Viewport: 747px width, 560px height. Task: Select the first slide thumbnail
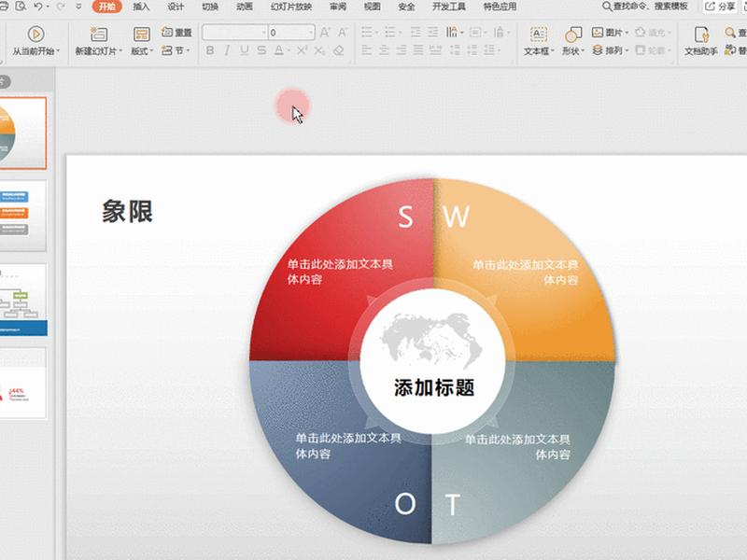tap(22, 133)
